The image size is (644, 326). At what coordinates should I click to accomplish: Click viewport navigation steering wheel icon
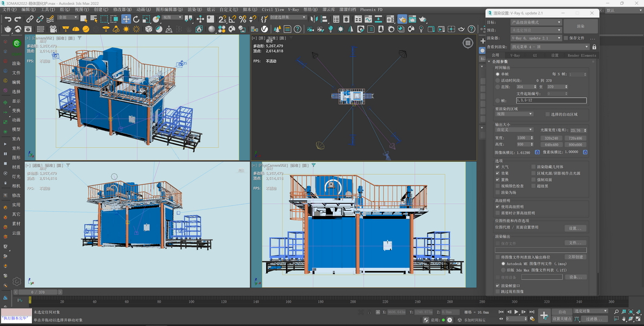(469, 43)
